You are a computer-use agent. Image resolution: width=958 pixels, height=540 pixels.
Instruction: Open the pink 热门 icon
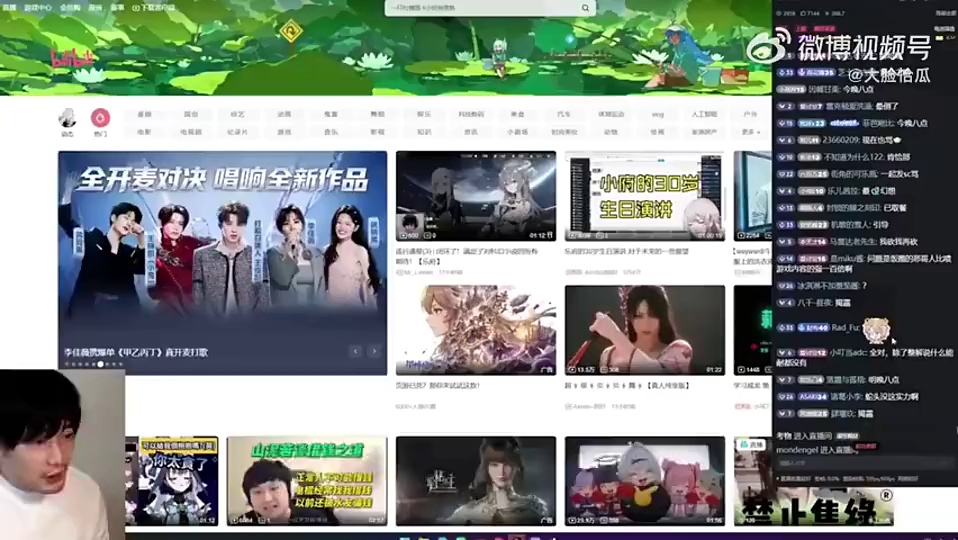coord(100,117)
